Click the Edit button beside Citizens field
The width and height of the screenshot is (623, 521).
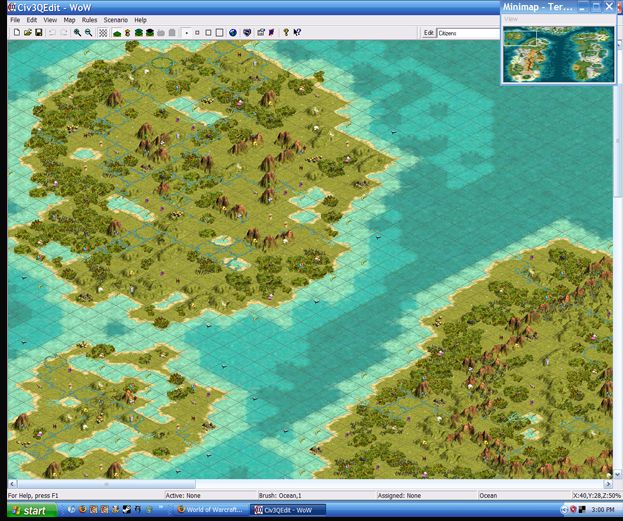(x=428, y=33)
